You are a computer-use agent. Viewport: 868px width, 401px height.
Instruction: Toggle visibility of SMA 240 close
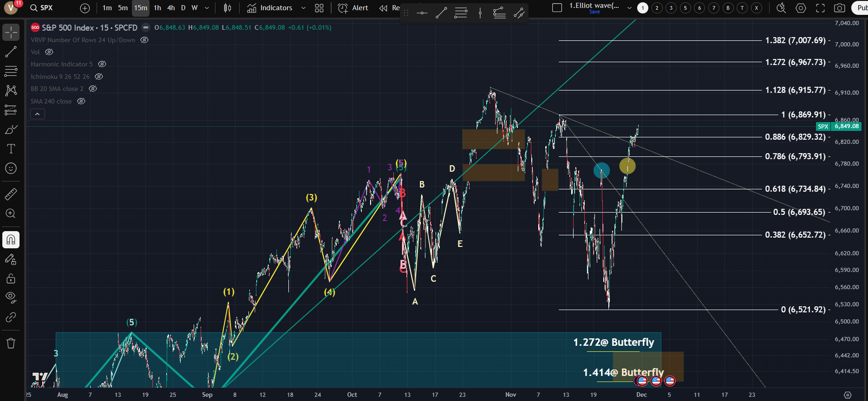pos(81,101)
